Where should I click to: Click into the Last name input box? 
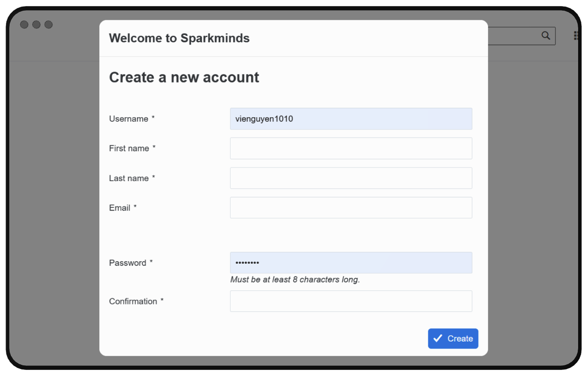(x=351, y=178)
